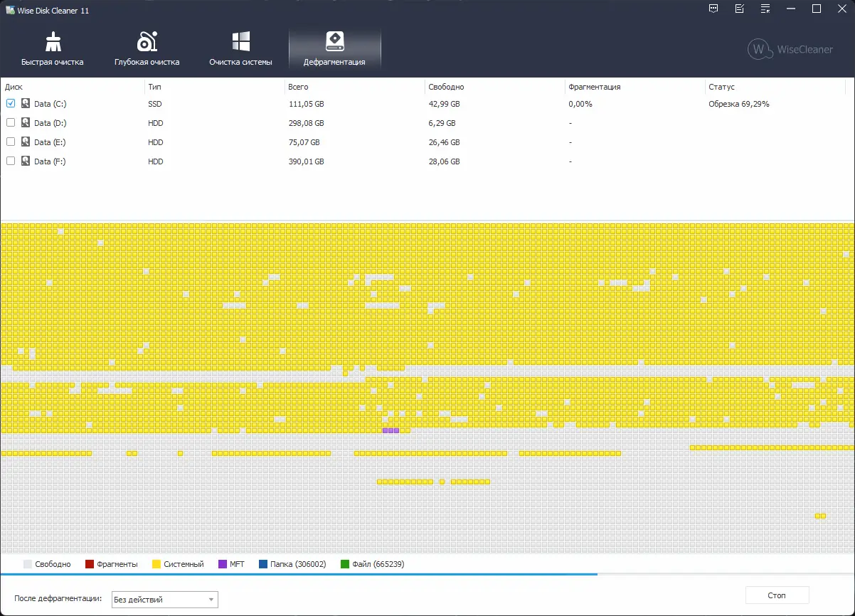Click the 42,99 GB free space cell
The height and width of the screenshot is (616, 855).
(444, 104)
